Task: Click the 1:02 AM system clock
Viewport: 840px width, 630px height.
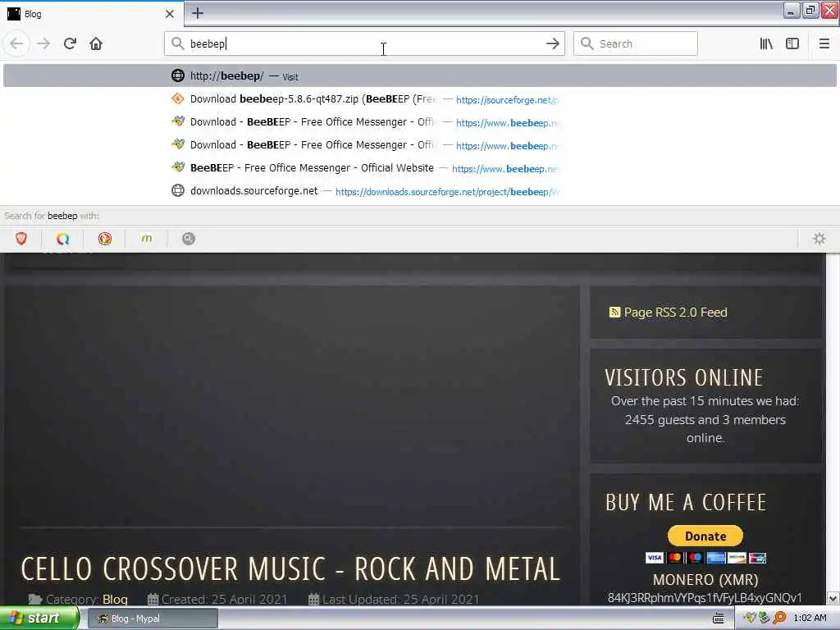Action: [810, 619]
